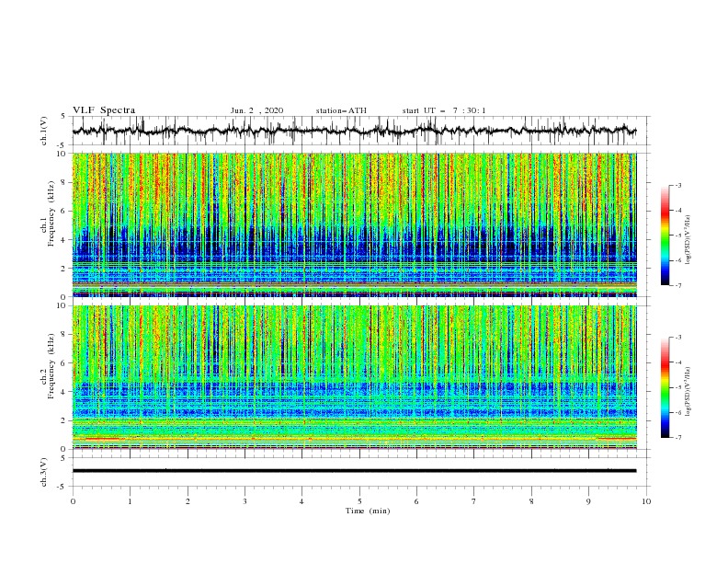This screenshot has width=728, height=563.
Task: Select the log(PSD) label beside ch.1 color bar
Action: 688,240
